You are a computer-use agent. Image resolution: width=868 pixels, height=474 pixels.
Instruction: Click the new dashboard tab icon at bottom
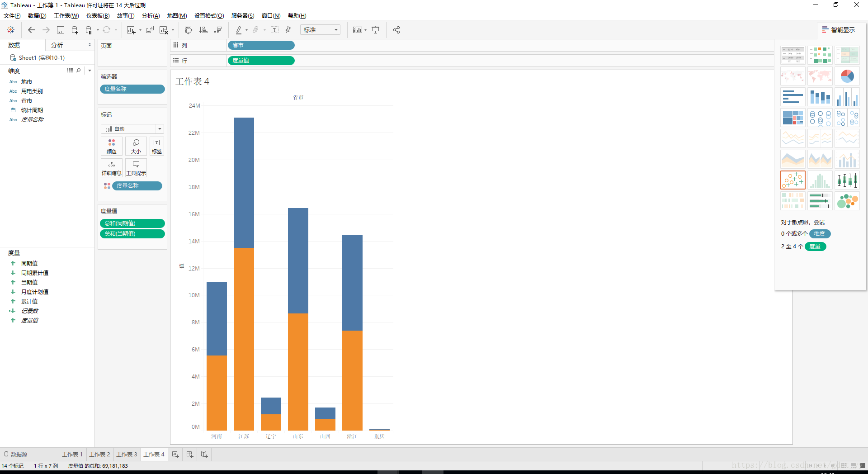[190, 454]
